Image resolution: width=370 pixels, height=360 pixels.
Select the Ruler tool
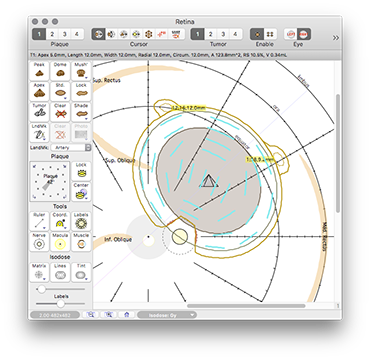pyautogui.click(x=39, y=221)
